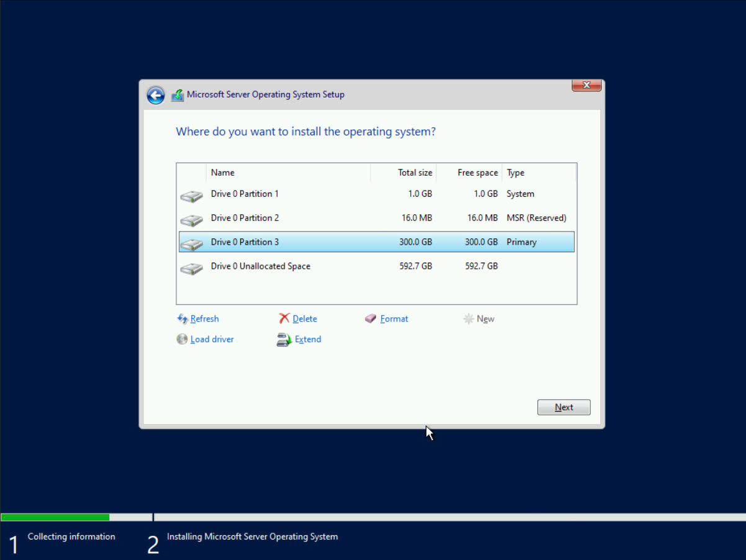This screenshot has width=746, height=560.
Task: Click the 16.0 MB total size cell
Action: [x=417, y=218]
